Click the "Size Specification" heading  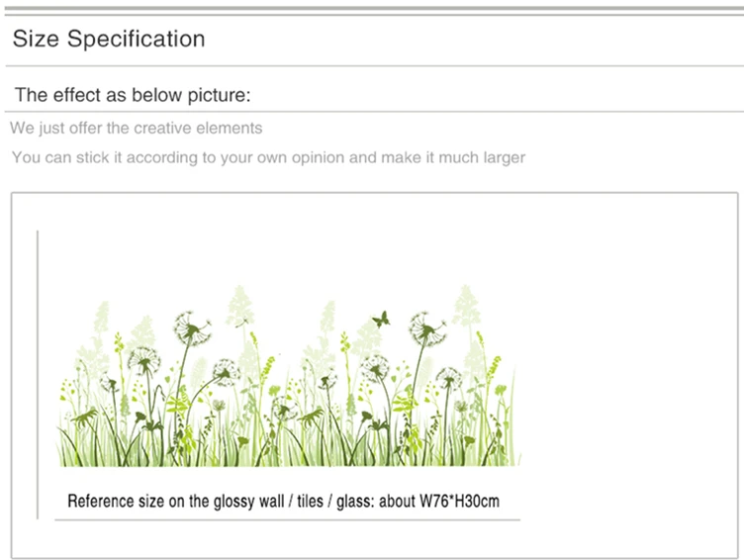point(109,39)
